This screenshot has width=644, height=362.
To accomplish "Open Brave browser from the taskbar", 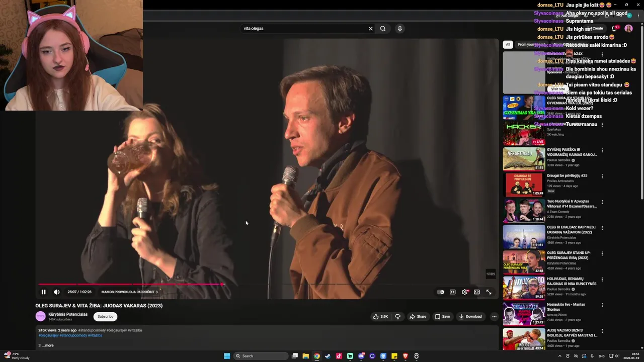I will [405, 356].
